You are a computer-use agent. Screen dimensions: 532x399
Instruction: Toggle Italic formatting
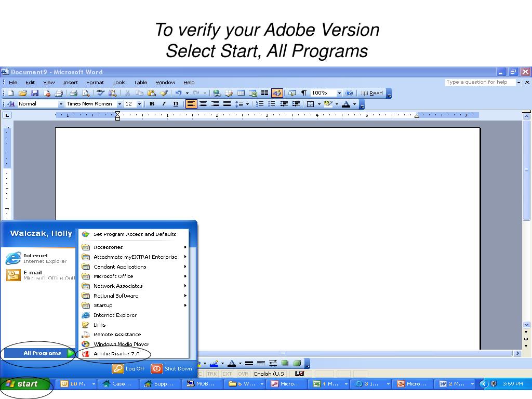164,104
